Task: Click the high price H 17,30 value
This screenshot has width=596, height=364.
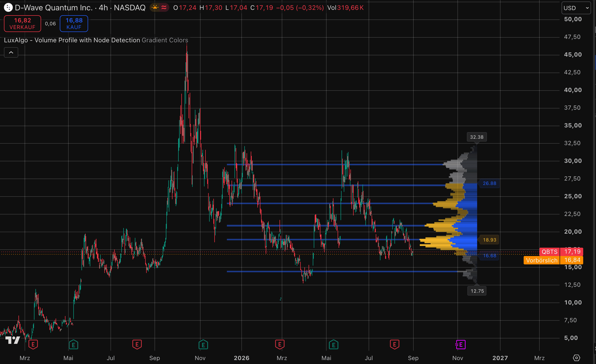Action: tap(211, 8)
